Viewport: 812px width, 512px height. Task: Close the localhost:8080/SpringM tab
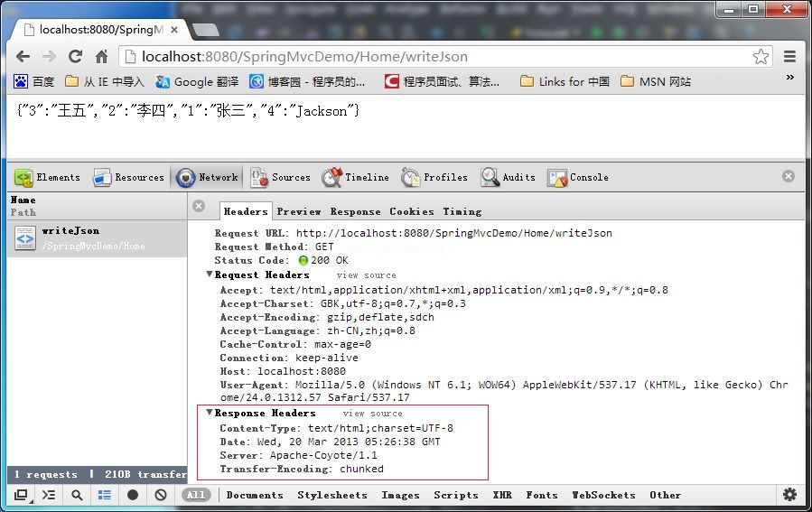174,30
